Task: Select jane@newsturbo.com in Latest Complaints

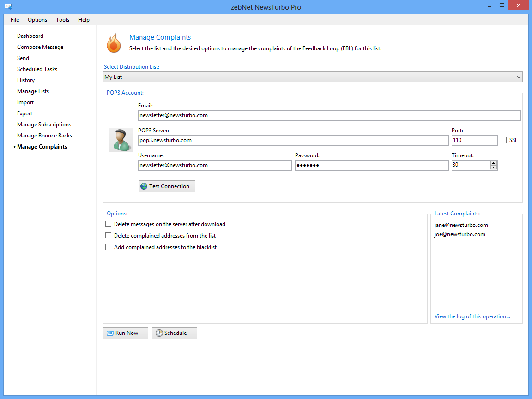Action: (x=461, y=225)
